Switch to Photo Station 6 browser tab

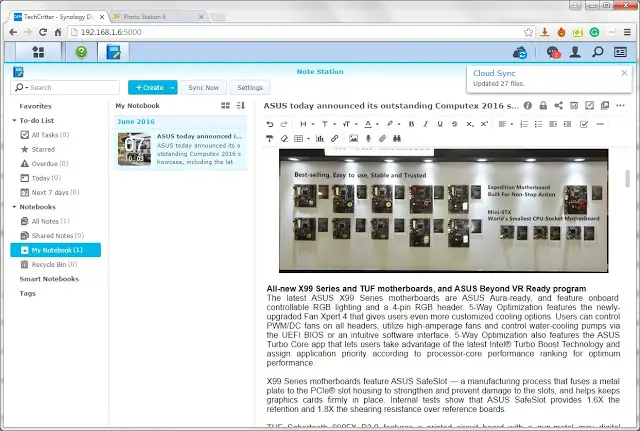(158, 17)
